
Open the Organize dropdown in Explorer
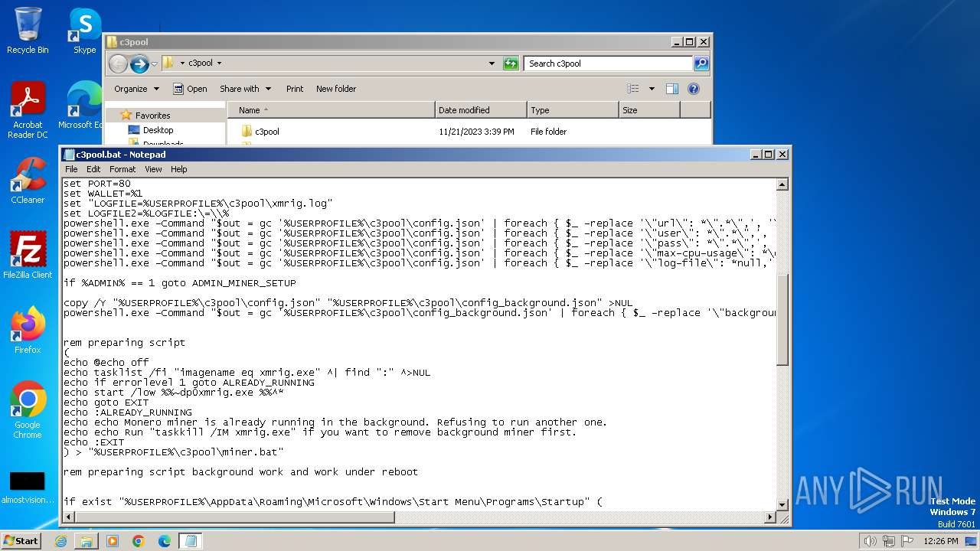pos(136,89)
